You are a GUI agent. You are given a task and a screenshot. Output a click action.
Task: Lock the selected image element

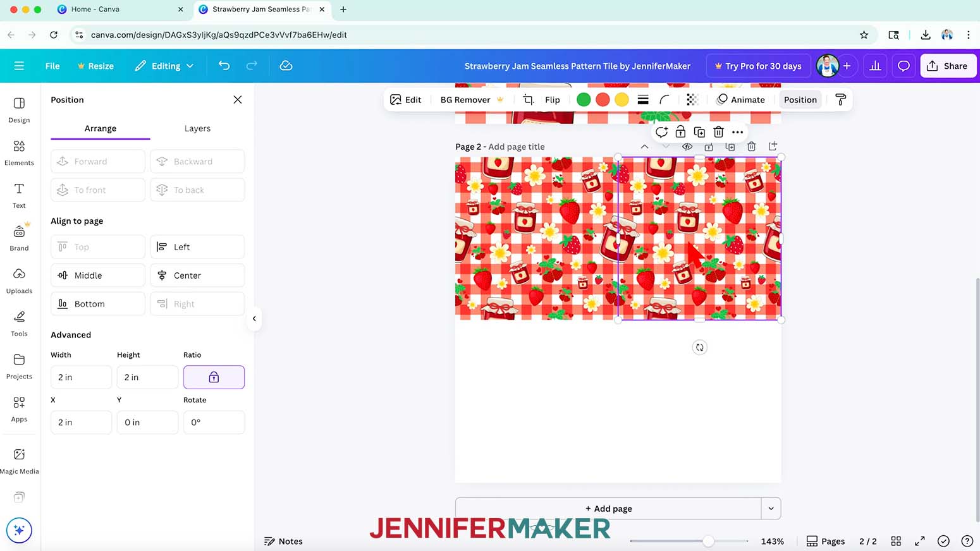click(680, 132)
